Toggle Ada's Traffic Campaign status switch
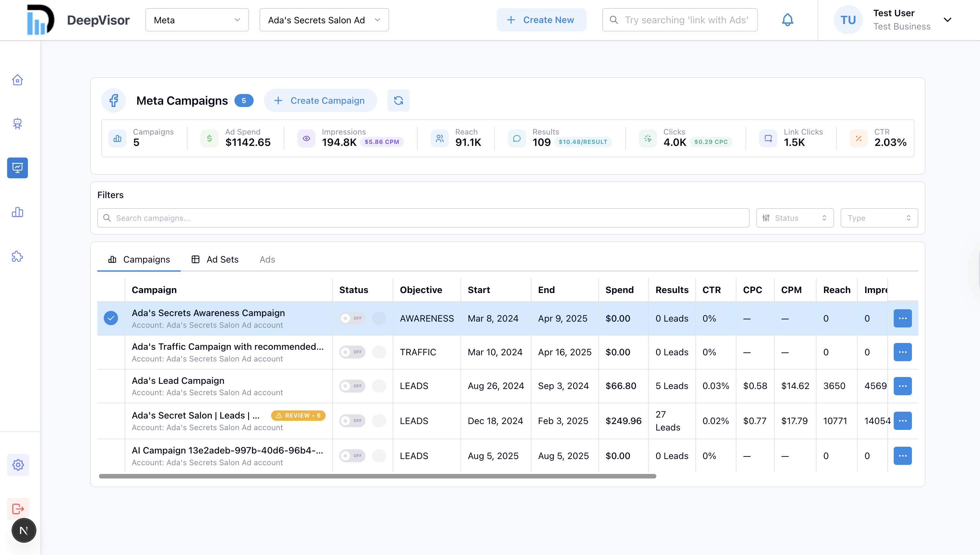Screen dimensions: 980x555 (x=352, y=352)
